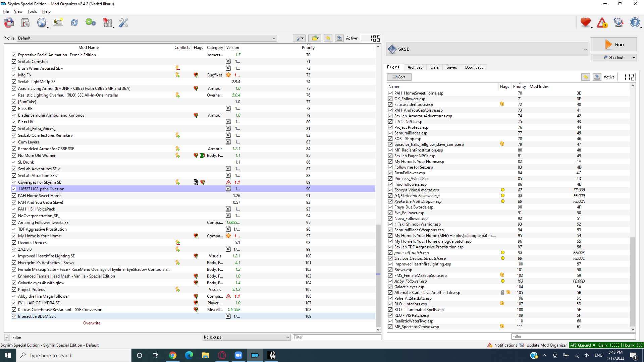Viewport: 644px width, 362px height.
Task: Open the Tools menu
Action: [32, 11]
